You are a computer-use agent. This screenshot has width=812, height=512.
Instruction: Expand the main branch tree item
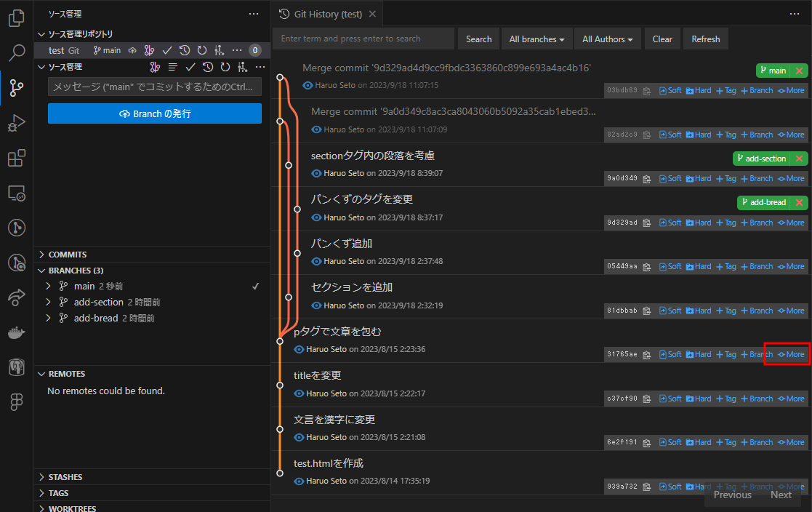coord(48,286)
